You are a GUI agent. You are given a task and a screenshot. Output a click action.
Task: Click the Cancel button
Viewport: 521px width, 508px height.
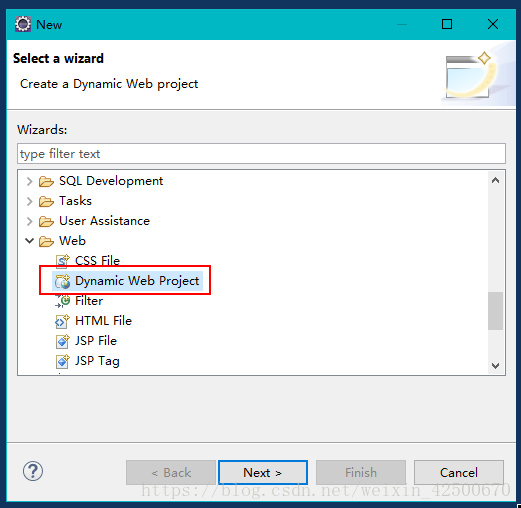point(459,472)
